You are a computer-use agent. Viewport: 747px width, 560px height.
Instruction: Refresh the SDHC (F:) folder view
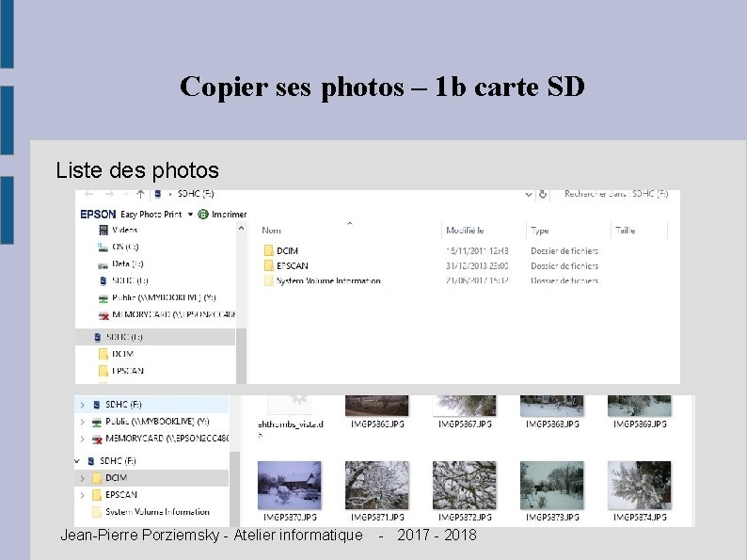pyautogui.click(x=543, y=194)
